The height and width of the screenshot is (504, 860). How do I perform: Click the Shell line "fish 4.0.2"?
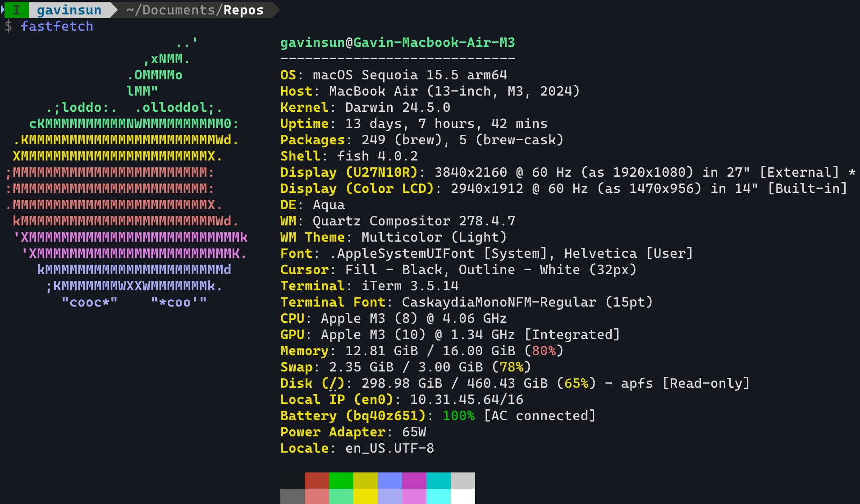349,156
